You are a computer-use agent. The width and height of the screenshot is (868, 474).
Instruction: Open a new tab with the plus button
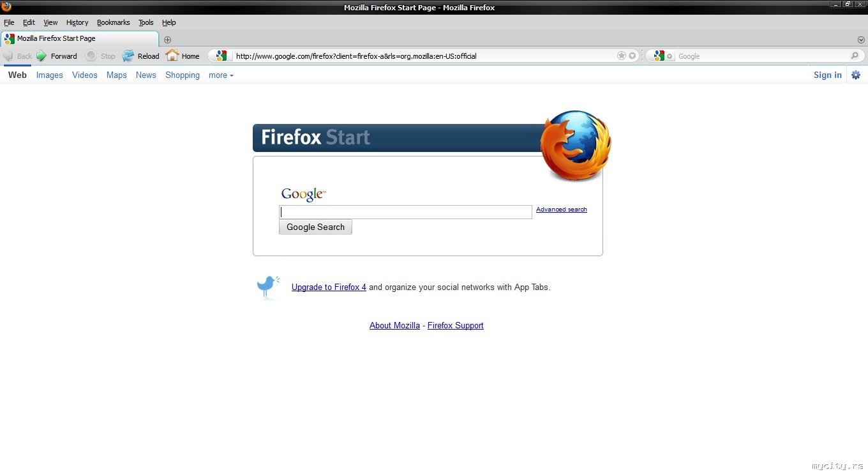point(168,40)
